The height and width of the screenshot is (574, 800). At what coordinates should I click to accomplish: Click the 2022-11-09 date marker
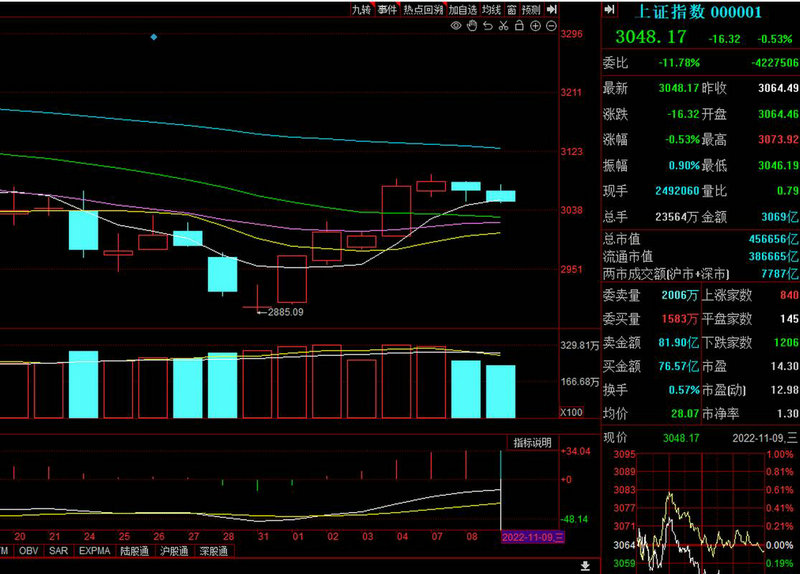click(x=533, y=537)
